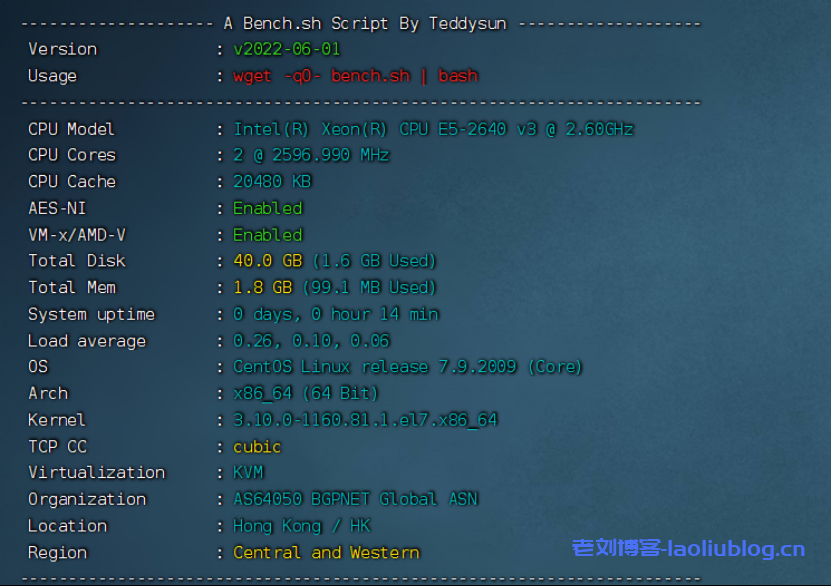831x586 pixels.
Task: Click the laoliublog.cn watermark link
Action: (x=688, y=549)
